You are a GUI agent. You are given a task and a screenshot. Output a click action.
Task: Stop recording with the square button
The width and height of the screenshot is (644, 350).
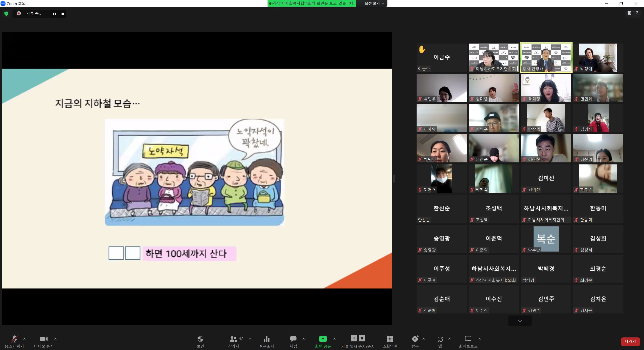pos(63,14)
